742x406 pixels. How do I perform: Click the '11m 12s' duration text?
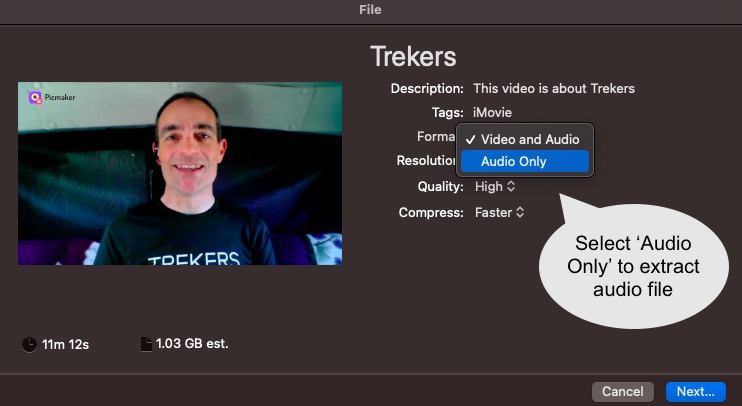tap(65, 344)
